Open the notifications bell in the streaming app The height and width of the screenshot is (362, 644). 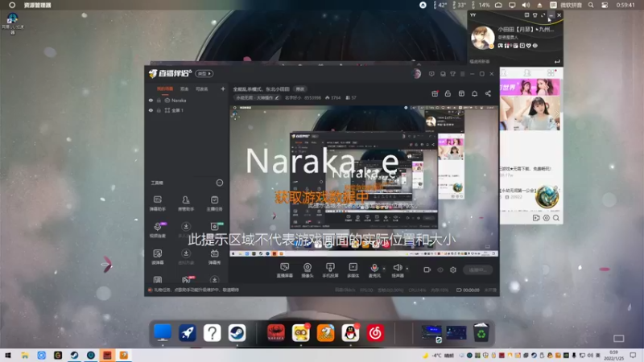click(x=474, y=93)
